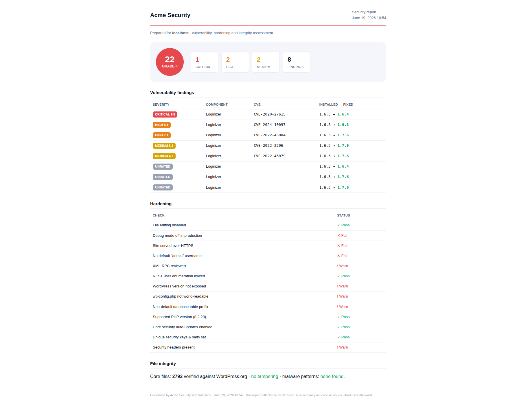The height and width of the screenshot is (407, 532).
Task: Click the red 22 Grade F score circle
Action: pos(170,62)
